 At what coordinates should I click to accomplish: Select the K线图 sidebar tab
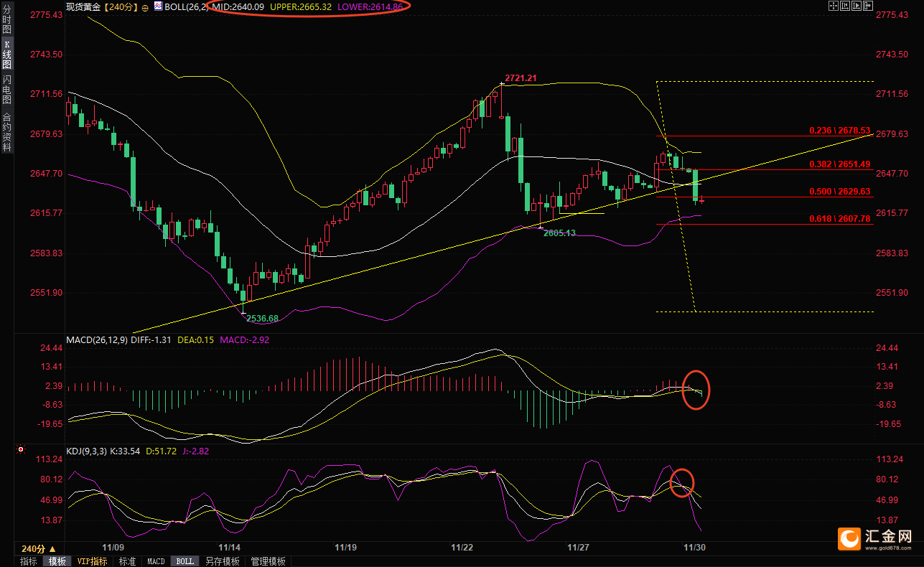(6, 55)
